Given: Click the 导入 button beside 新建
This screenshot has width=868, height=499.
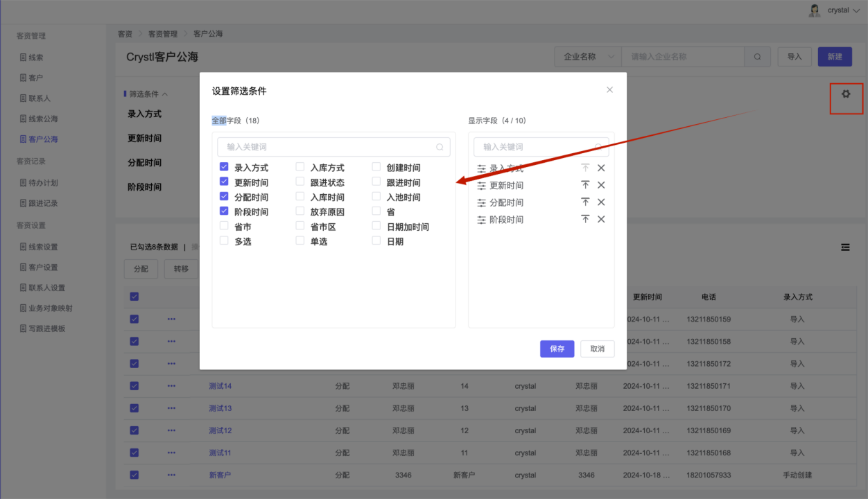Looking at the screenshot, I should tap(795, 57).
